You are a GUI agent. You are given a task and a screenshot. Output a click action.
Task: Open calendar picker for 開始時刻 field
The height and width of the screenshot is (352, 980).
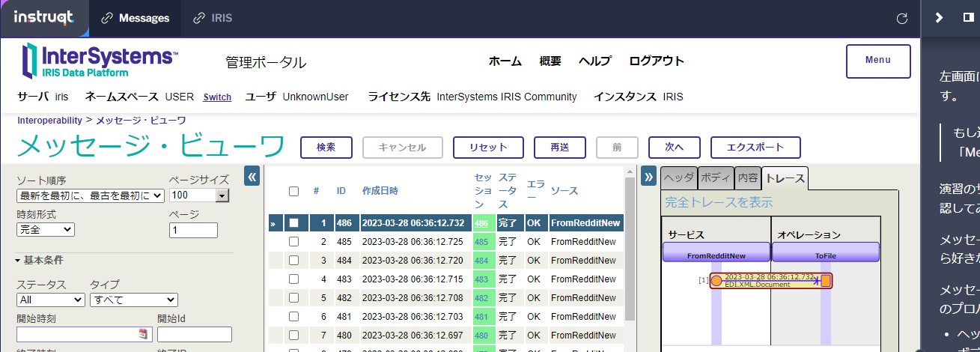point(144,334)
